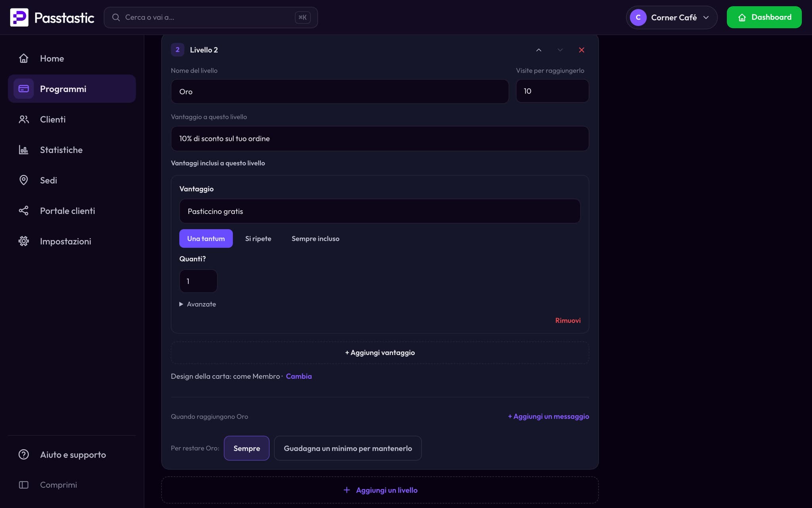This screenshot has width=812, height=508.
Task: Delete Livello 2 with red X
Action: coord(581,50)
